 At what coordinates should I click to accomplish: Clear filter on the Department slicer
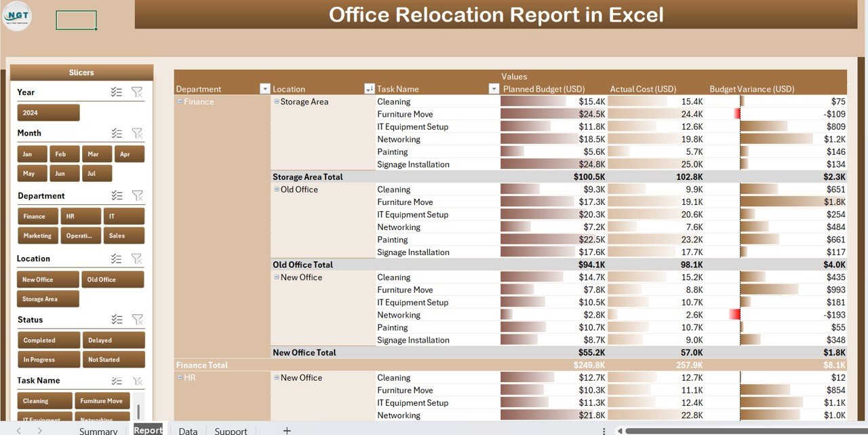(137, 195)
